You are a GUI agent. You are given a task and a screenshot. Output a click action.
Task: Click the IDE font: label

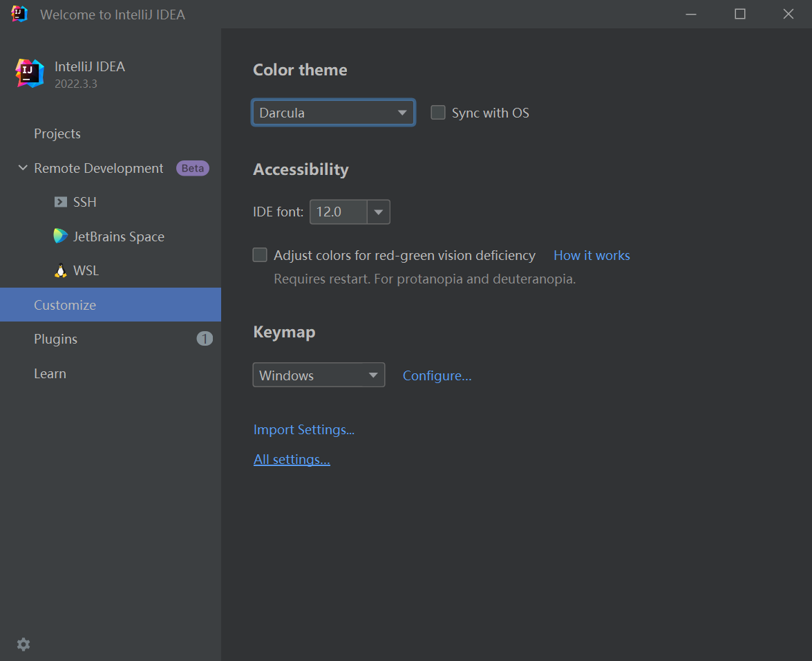[278, 212]
